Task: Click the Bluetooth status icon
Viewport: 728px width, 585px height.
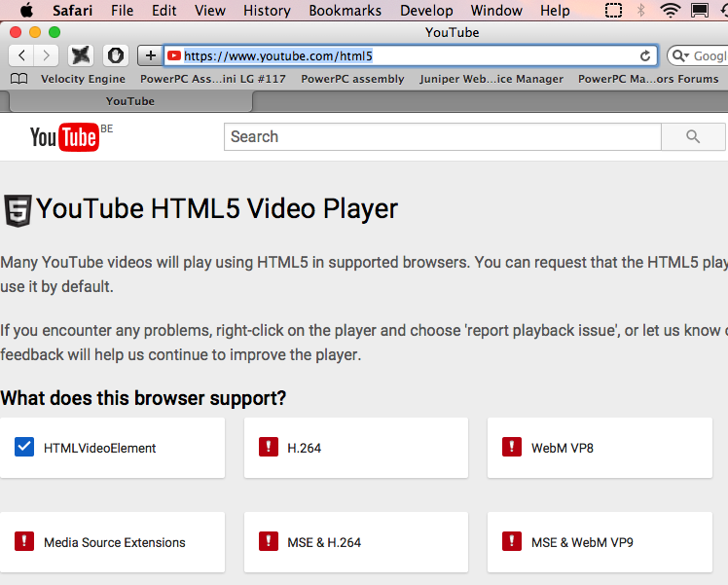Action: (x=641, y=10)
